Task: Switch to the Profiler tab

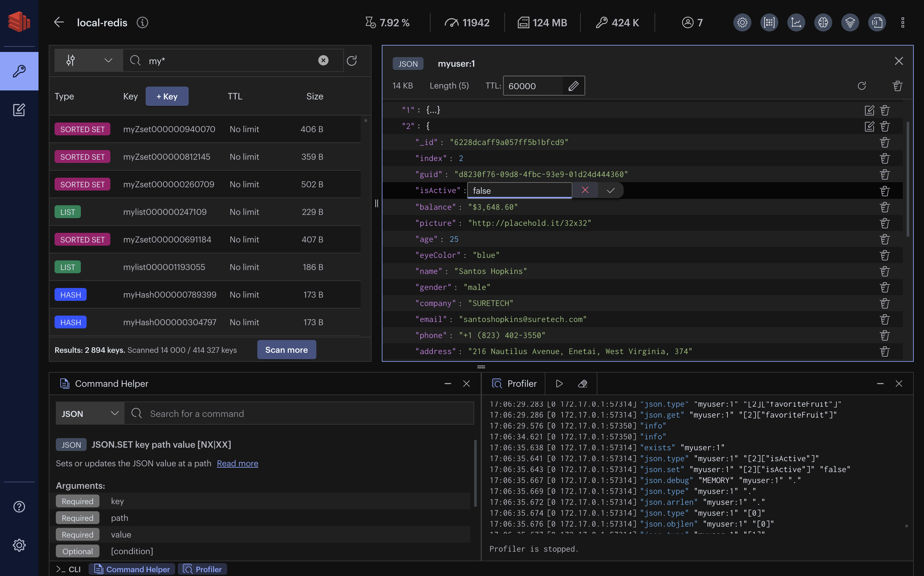Action: click(x=209, y=569)
